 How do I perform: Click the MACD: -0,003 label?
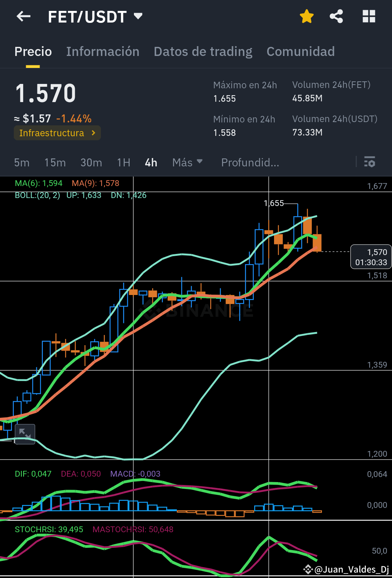click(135, 474)
